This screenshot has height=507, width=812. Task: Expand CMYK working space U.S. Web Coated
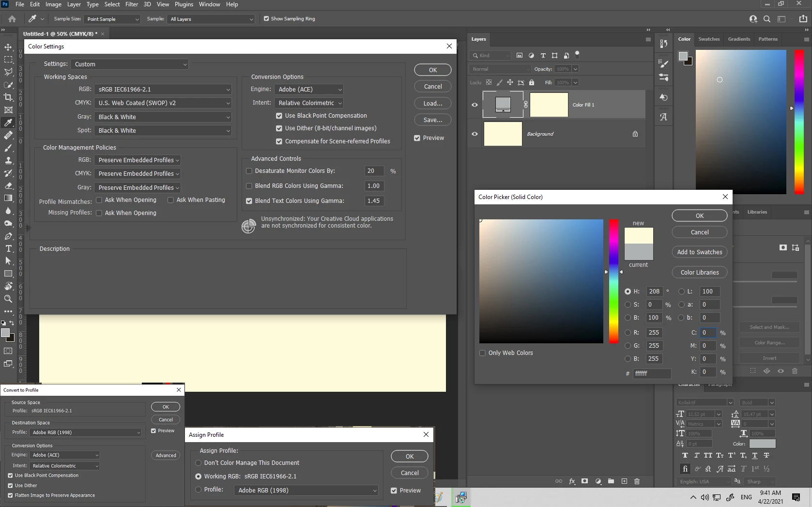(163, 103)
